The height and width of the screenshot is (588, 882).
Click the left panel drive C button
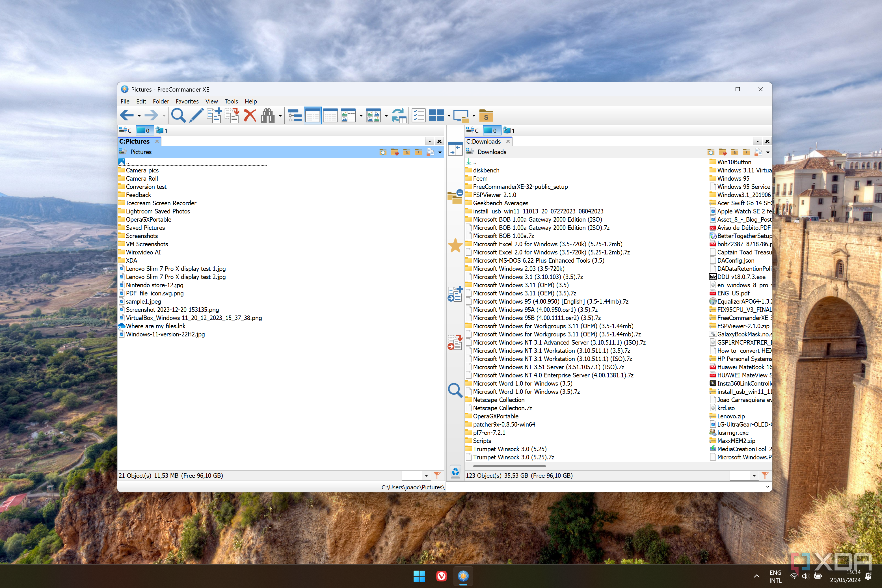click(x=126, y=130)
